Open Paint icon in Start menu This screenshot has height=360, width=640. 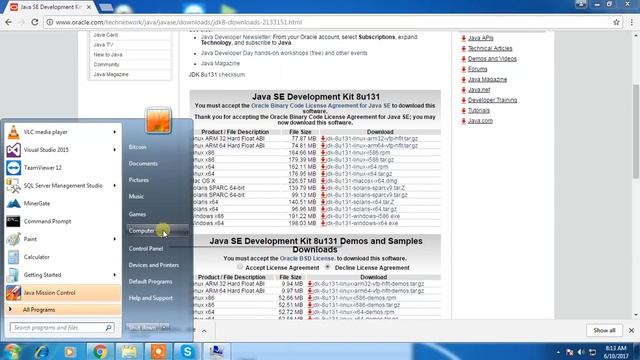coord(13,239)
